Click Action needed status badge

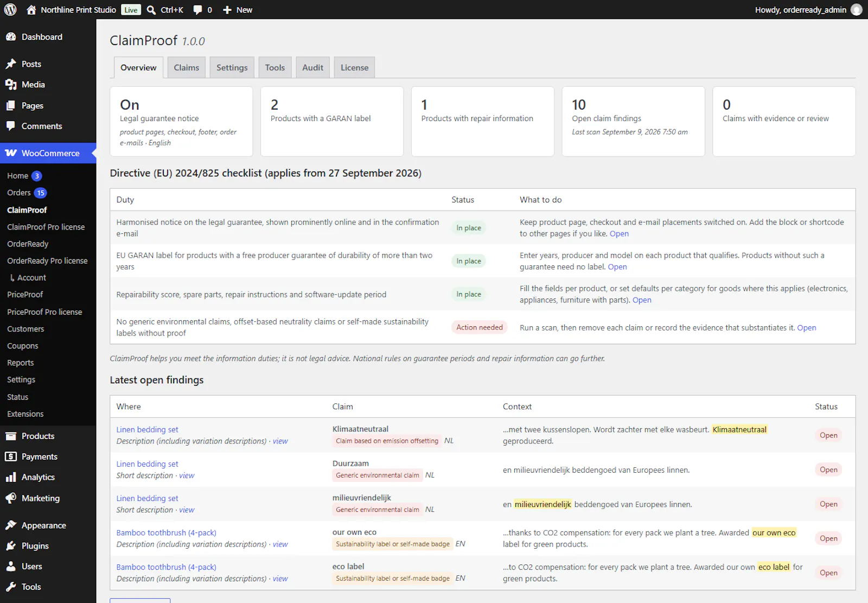coord(480,327)
